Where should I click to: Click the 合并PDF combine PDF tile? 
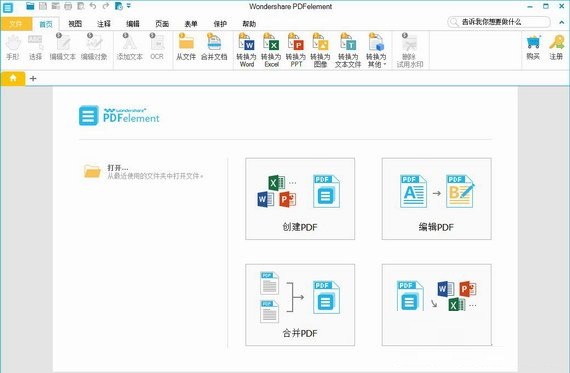[300, 305]
